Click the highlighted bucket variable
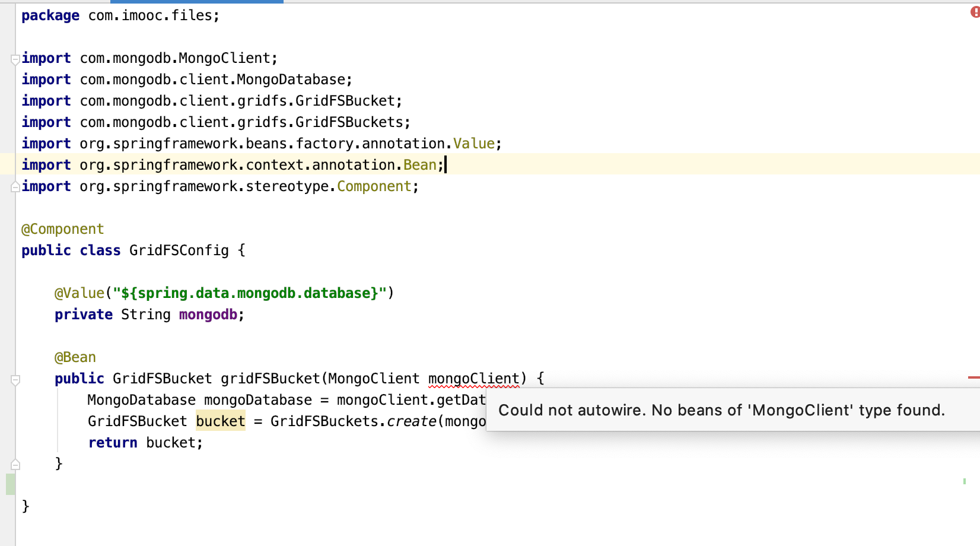 point(221,421)
